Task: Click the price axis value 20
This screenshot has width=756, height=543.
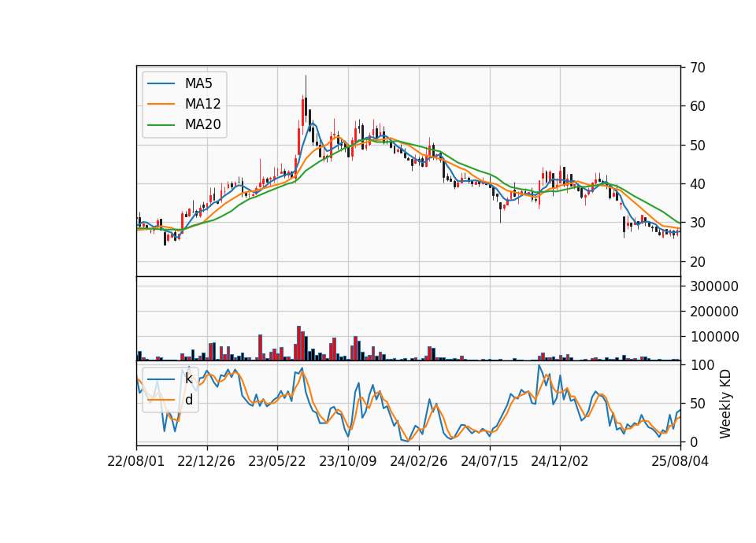Action: tap(698, 262)
